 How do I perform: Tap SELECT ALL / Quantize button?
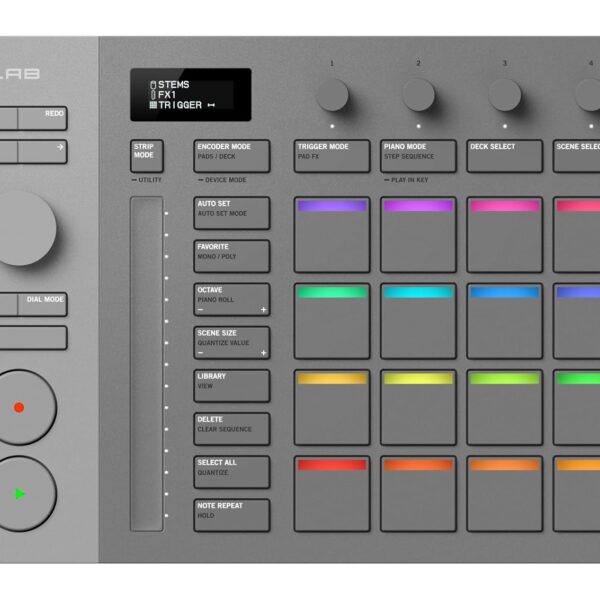[x=232, y=472]
